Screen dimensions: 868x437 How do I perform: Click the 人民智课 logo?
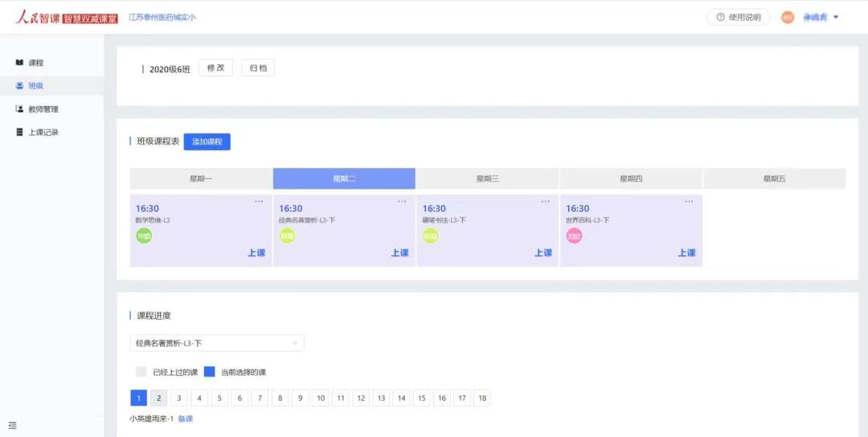tap(67, 17)
